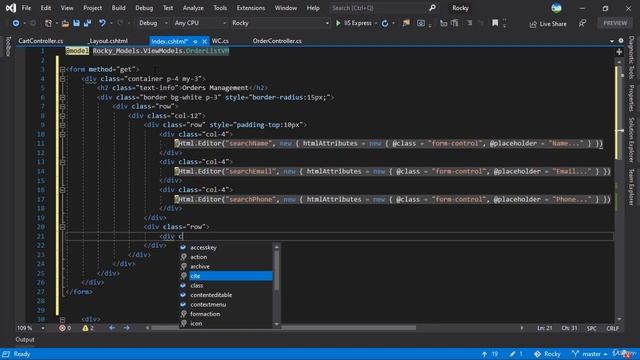Click the find in files toolbar icon
Viewport: 640px width, 360px height.
point(406,23)
